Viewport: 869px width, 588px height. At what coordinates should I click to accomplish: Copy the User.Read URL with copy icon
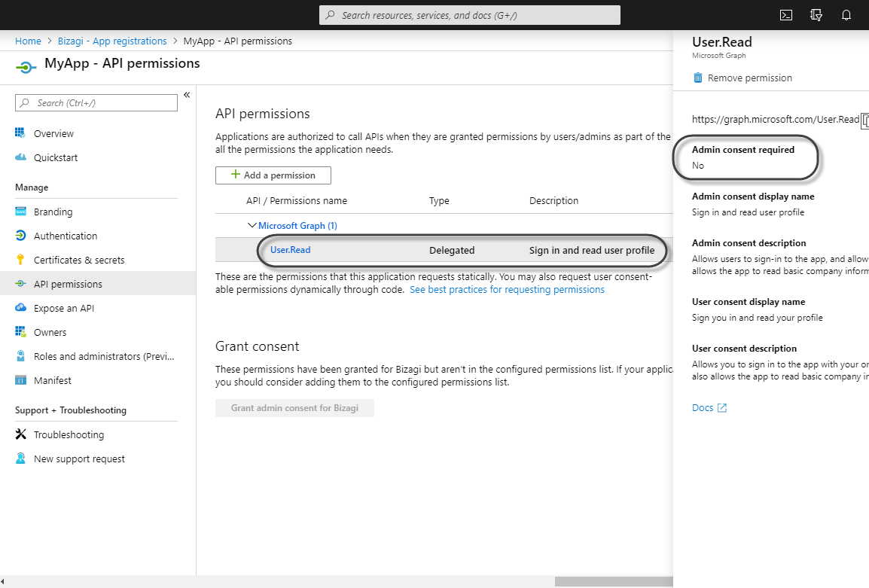tap(864, 120)
